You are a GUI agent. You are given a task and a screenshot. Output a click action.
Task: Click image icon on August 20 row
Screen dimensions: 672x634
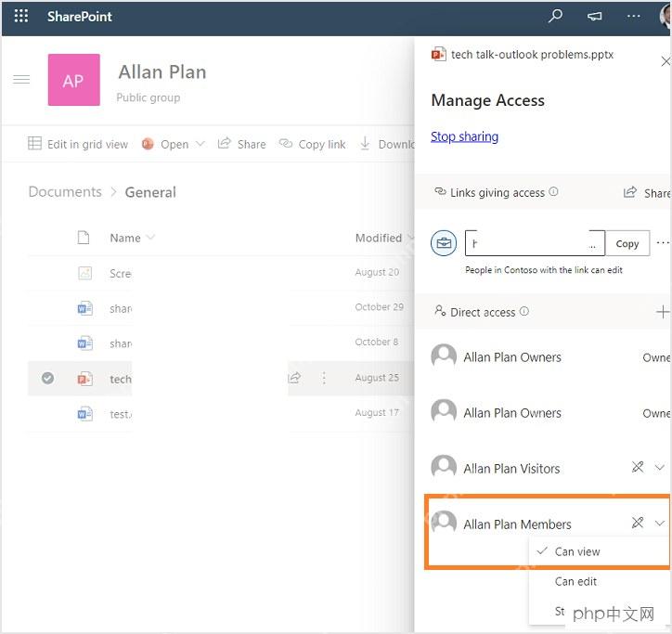coord(84,273)
